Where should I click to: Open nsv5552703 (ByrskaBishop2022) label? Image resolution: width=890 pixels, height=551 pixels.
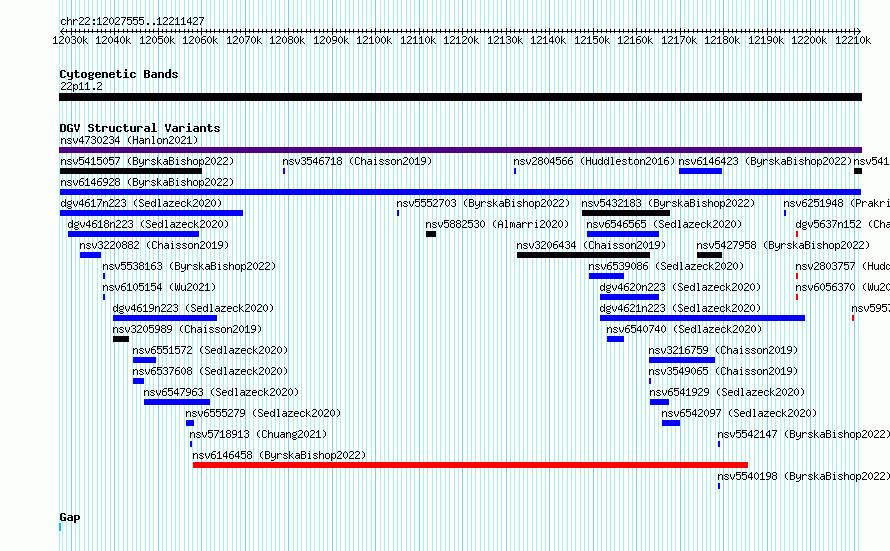[483, 203]
